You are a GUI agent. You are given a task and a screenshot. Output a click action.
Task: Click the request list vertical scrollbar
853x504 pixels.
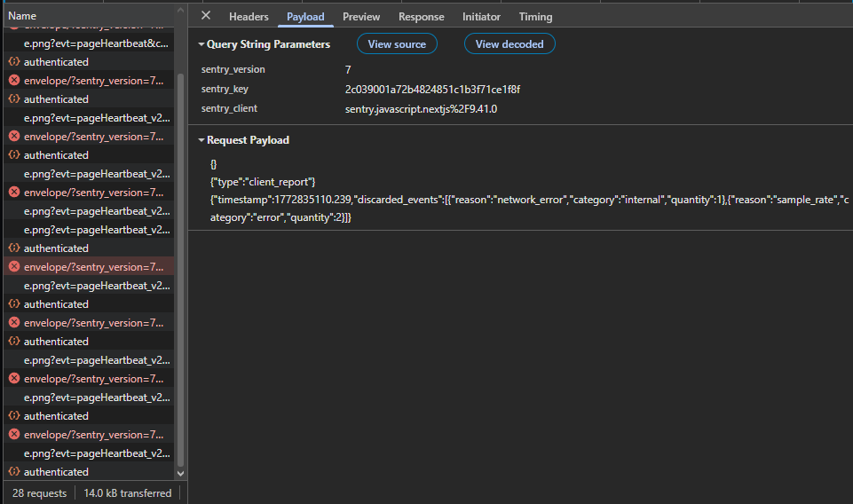(181, 266)
